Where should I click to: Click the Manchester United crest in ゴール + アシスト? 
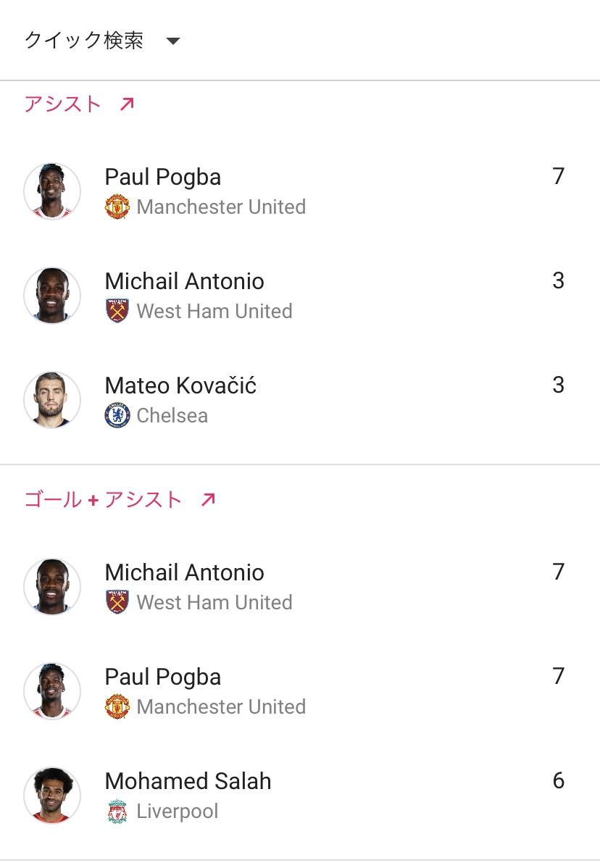point(117,707)
